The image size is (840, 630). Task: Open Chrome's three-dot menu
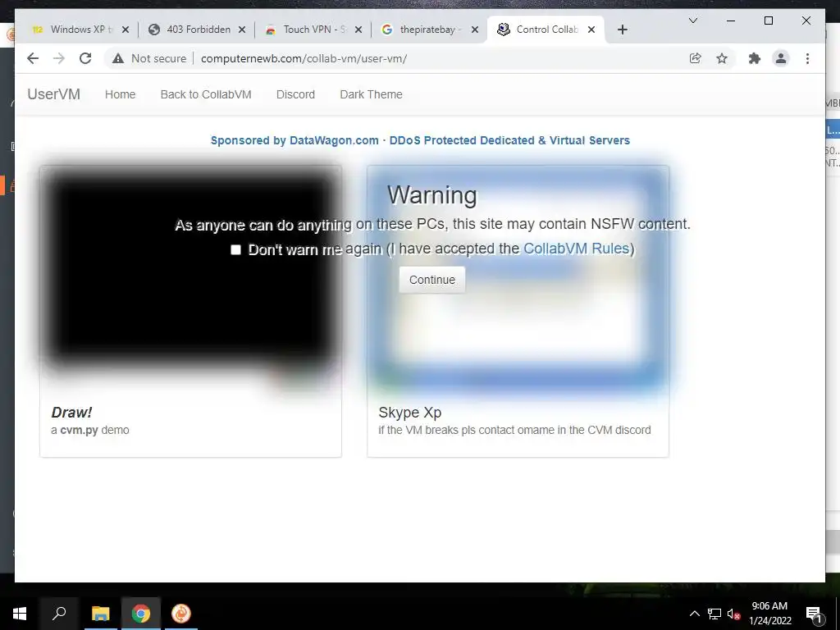coord(807,58)
